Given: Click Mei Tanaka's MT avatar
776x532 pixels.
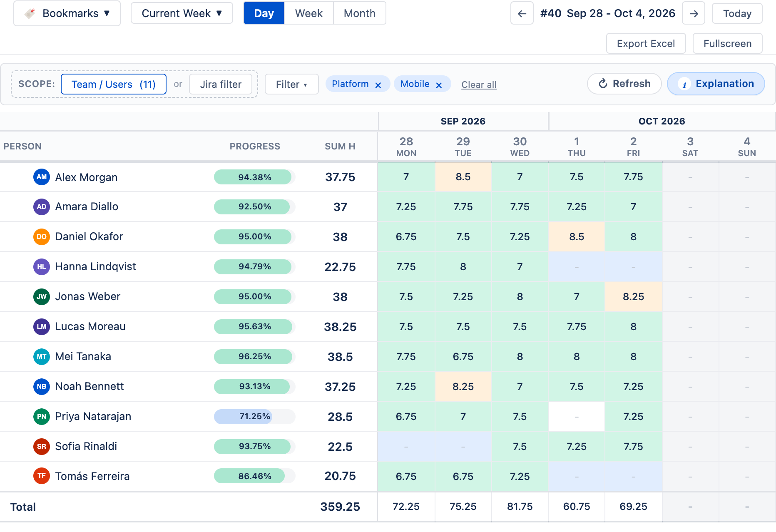Looking at the screenshot, I should [x=42, y=357].
